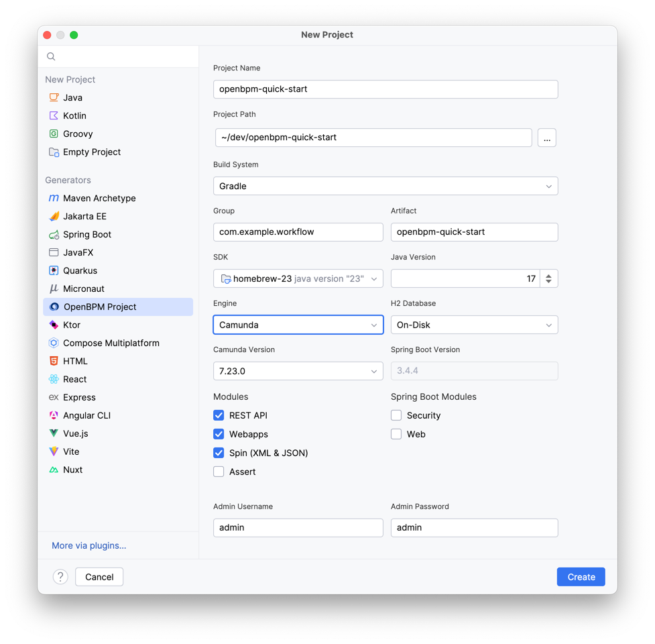Open the H2 Database On-Disk dropdown
Image resolution: width=655 pixels, height=644 pixels.
pyautogui.click(x=474, y=325)
